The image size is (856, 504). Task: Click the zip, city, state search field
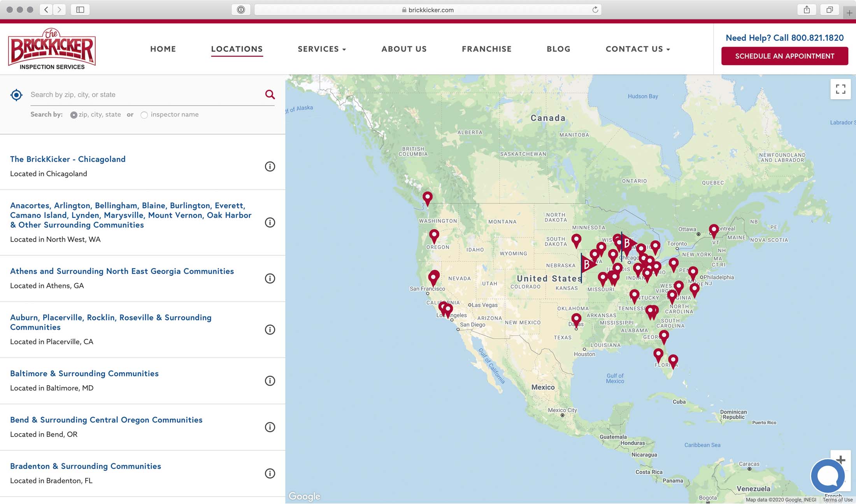144,94
